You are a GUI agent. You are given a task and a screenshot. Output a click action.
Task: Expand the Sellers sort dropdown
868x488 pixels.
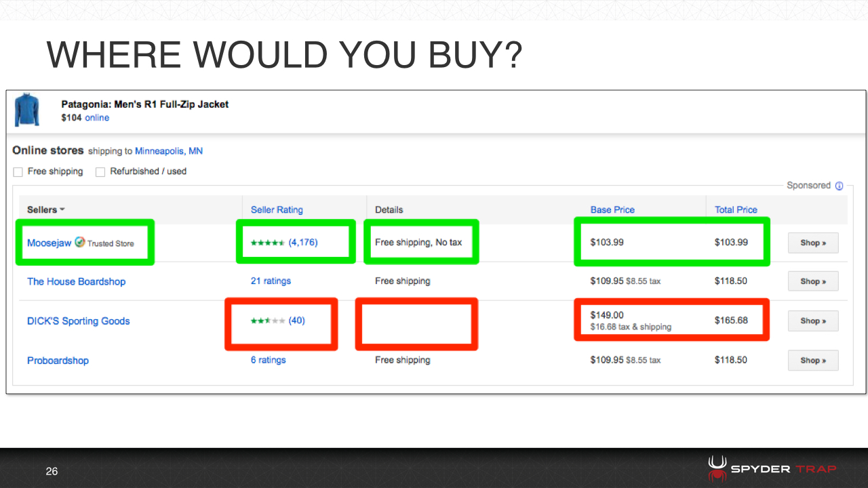click(x=45, y=209)
